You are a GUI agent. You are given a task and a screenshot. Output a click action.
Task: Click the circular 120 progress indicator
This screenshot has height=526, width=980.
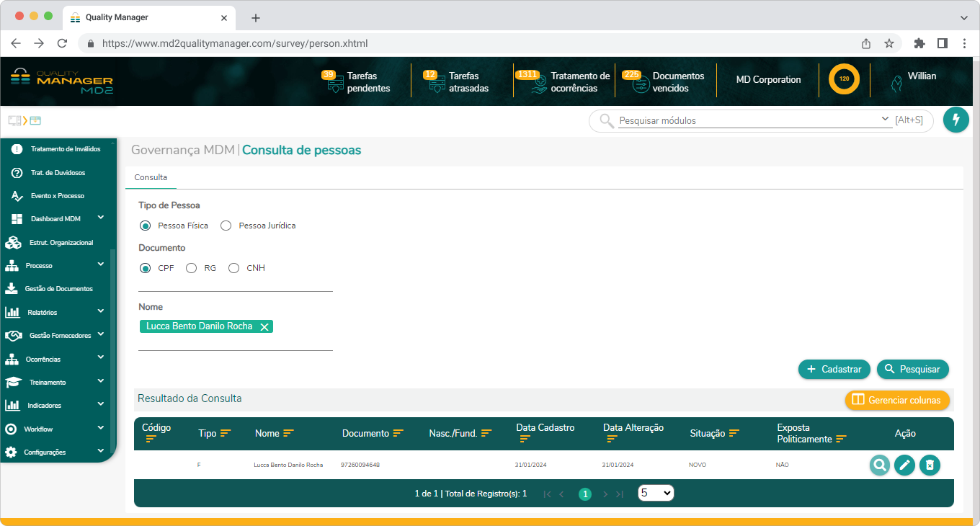tap(844, 79)
